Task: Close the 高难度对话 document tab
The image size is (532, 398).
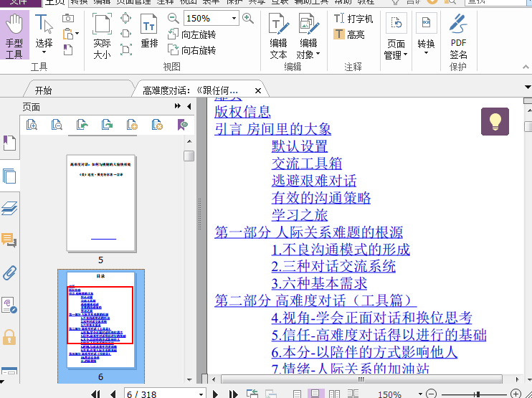Action: coord(258,90)
